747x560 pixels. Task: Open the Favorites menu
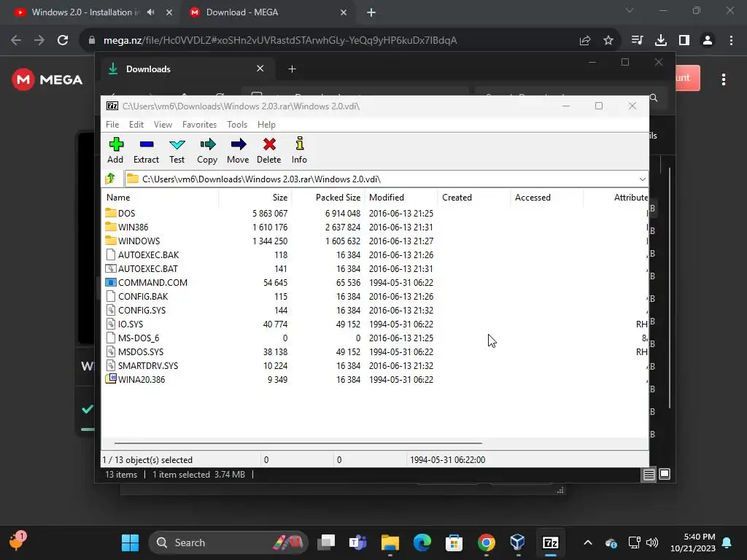pyautogui.click(x=199, y=124)
